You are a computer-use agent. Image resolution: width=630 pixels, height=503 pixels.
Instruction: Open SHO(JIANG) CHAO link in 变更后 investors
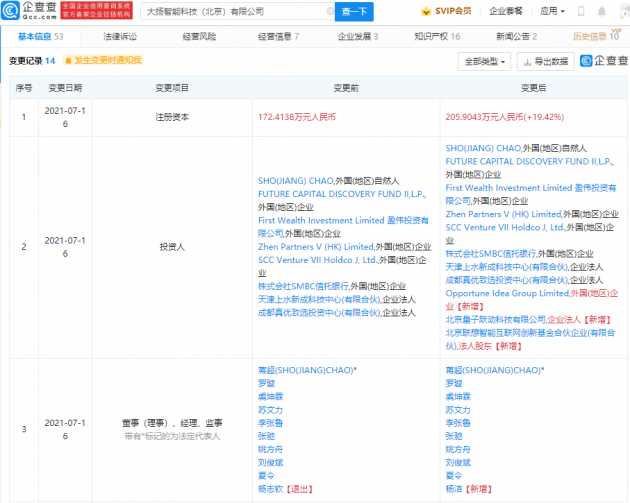click(x=483, y=148)
